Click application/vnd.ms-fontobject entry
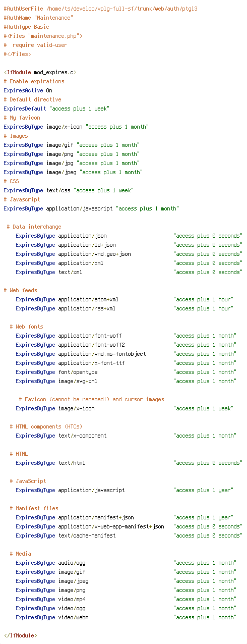 click(x=102, y=354)
